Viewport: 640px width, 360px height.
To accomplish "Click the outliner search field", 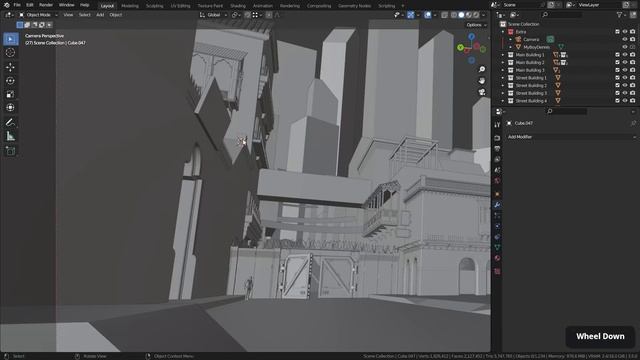I will pyautogui.click(x=562, y=15).
